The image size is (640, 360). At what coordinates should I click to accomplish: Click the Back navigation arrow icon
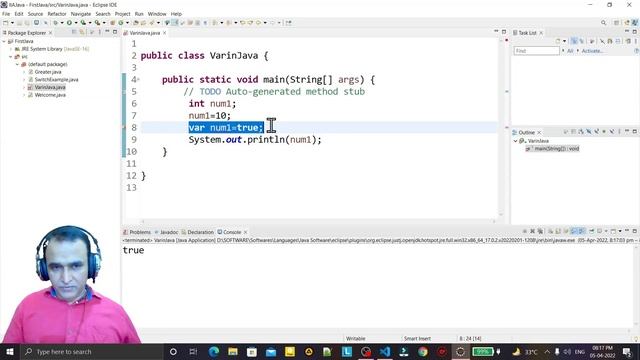point(258,23)
